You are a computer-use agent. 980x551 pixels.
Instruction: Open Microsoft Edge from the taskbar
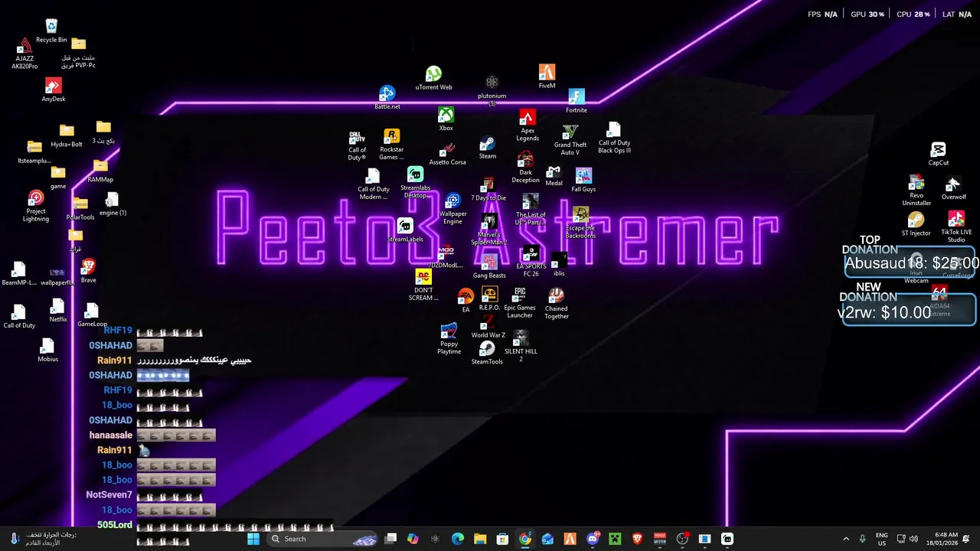[458, 539]
